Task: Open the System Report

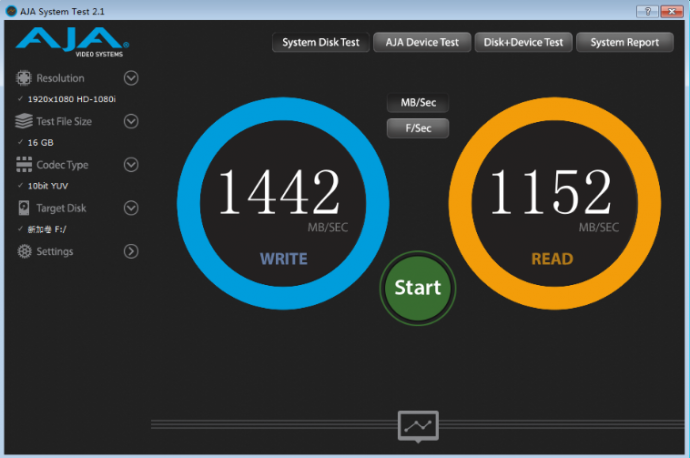Action: tap(625, 42)
